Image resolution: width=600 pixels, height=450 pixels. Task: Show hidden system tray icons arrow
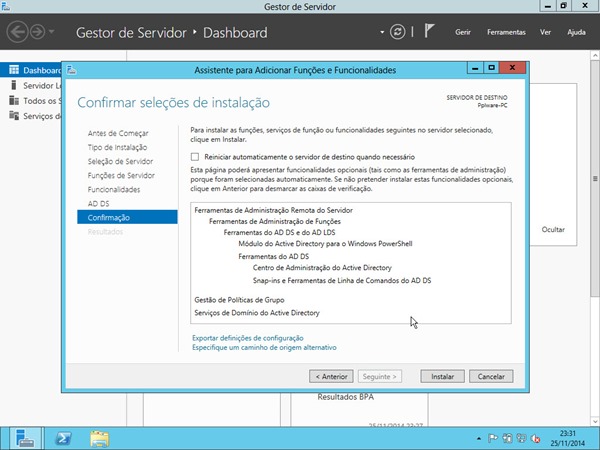478,439
